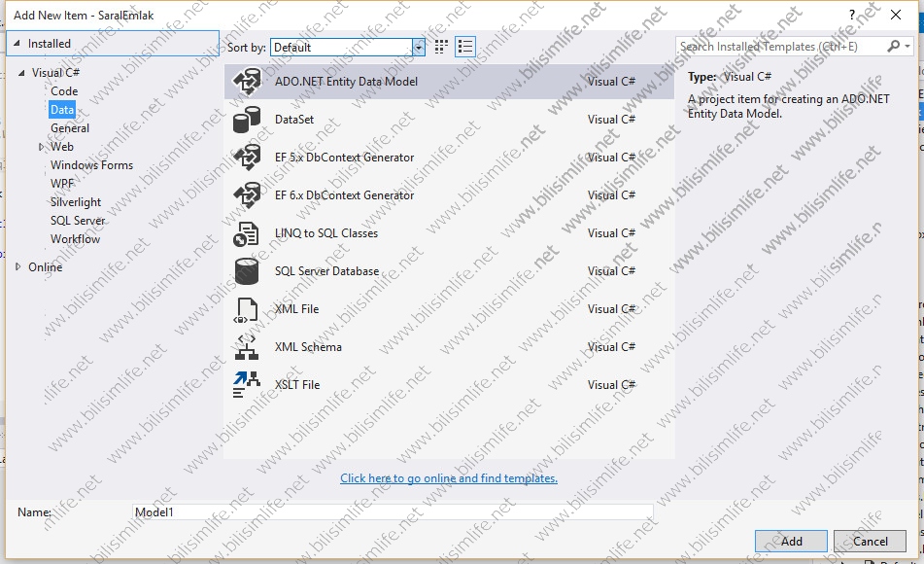Click the XSLT File template icon
This screenshot has width=924, height=564.
247,385
